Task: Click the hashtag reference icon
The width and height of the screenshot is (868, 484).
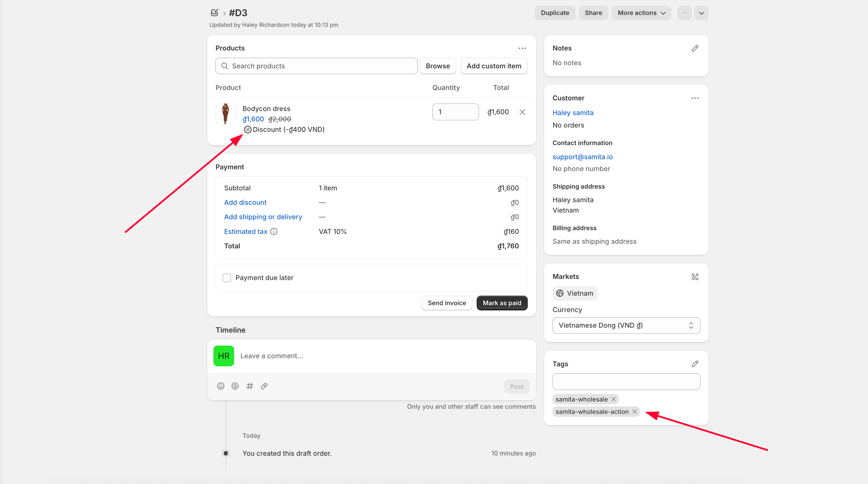Action: click(x=250, y=386)
